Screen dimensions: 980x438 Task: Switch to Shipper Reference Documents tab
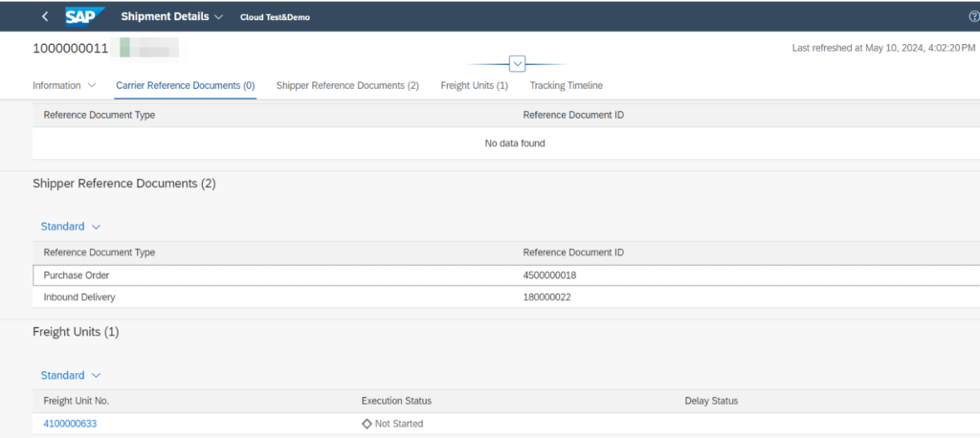(x=347, y=85)
